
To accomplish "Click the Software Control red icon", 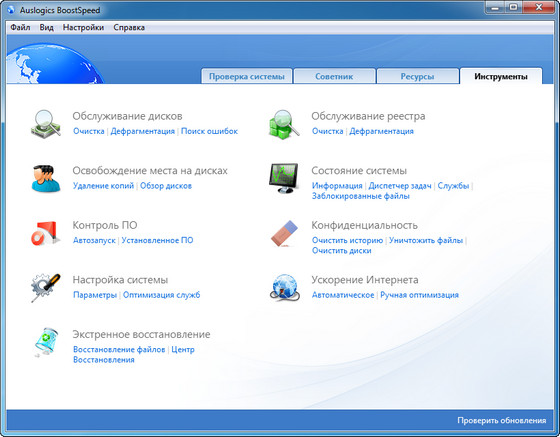I will point(45,233).
